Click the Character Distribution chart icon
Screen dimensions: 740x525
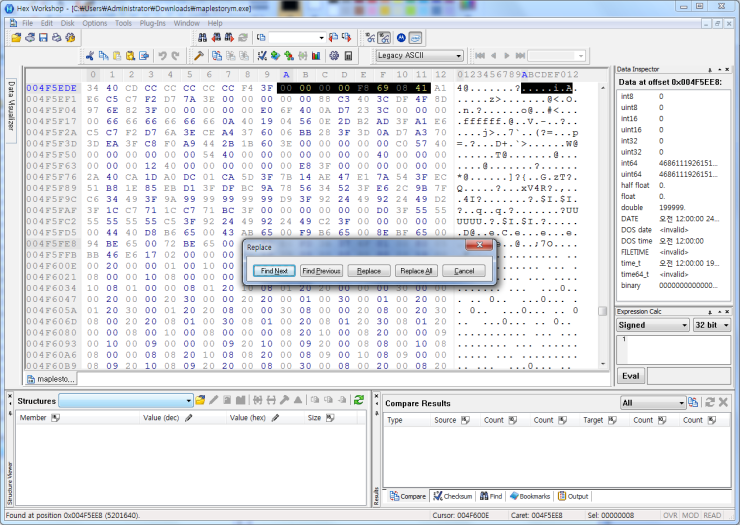tap(316, 56)
